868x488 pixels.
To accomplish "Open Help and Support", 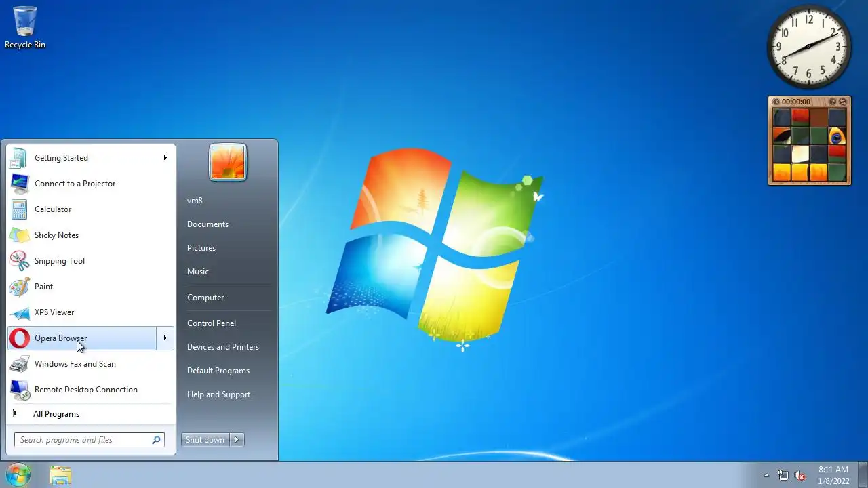I will pos(218,394).
